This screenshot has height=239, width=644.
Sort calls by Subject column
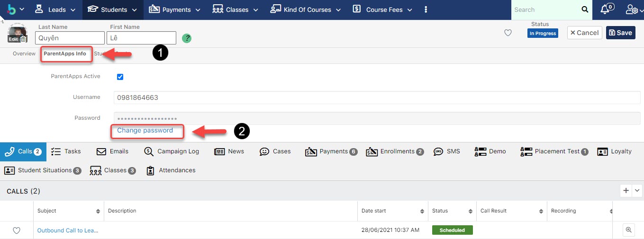tap(98, 211)
